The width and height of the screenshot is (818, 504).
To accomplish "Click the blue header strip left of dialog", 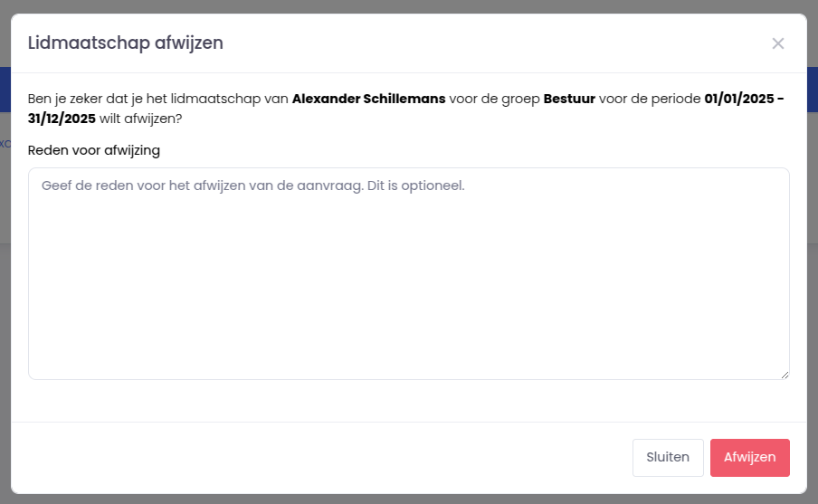I will [x=5, y=90].
